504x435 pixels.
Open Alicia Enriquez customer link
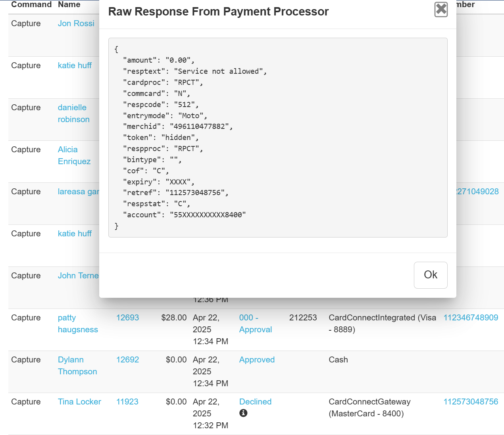pyautogui.click(x=74, y=155)
